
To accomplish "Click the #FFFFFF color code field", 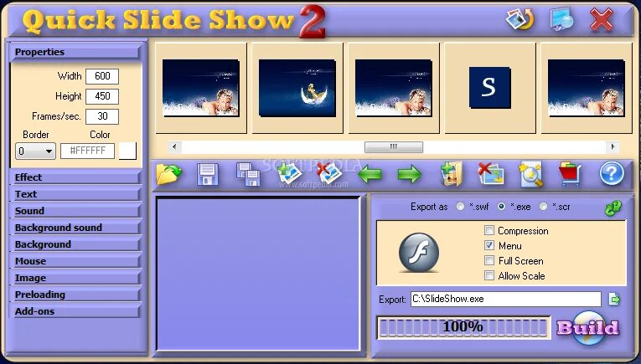I will (87, 151).
